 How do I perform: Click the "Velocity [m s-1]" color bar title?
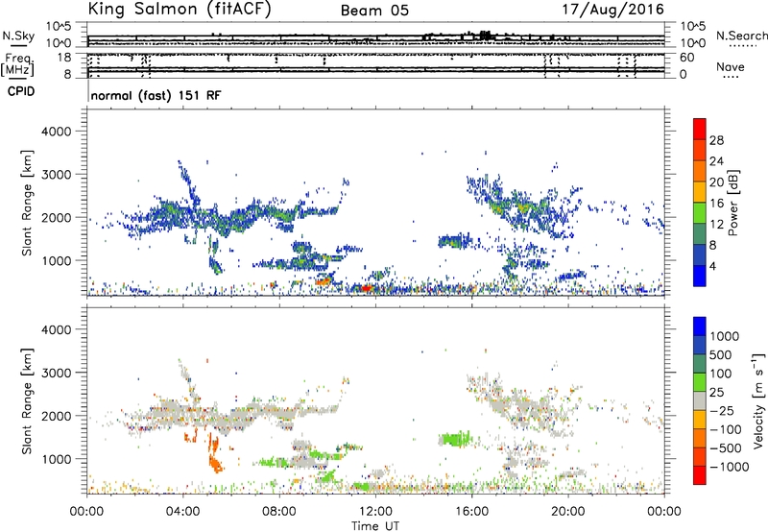coord(758,400)
